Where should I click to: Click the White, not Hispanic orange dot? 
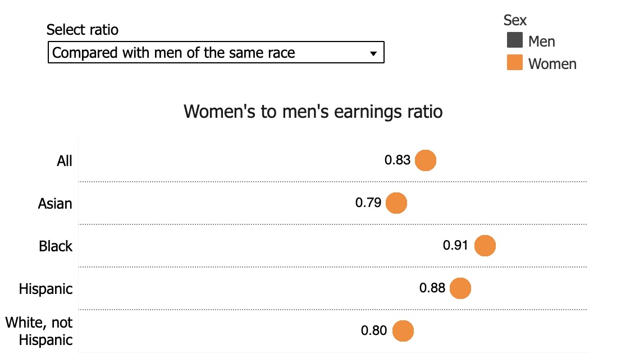403,331
